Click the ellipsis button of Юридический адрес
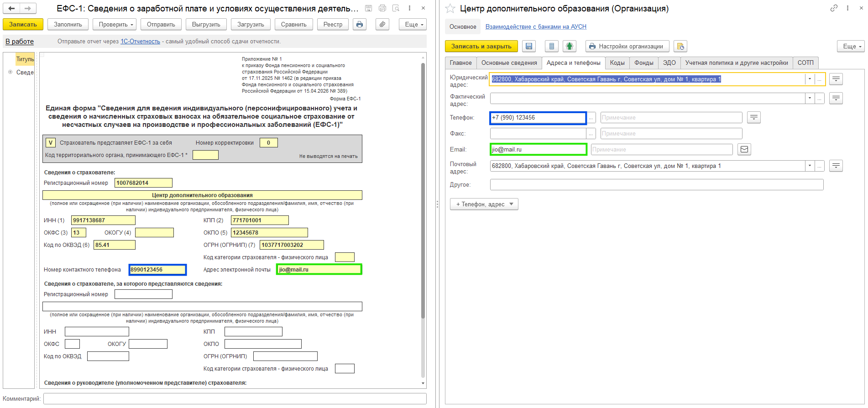Screen dimensions: 868x408 (819, 79)
